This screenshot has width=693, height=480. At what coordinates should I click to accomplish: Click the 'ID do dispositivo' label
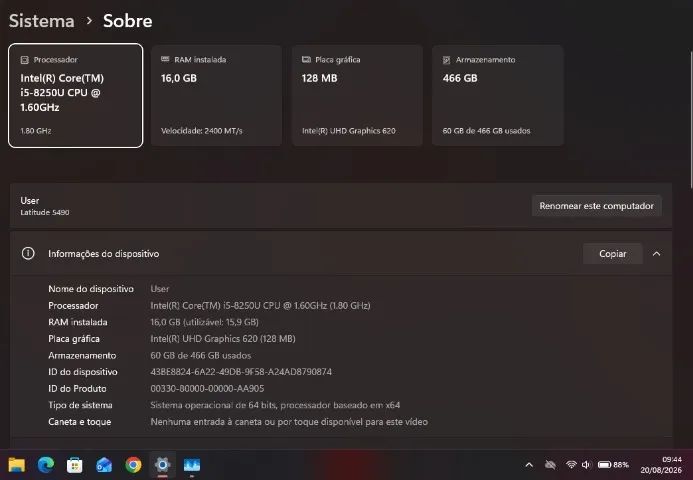click(x=83, y=372)
